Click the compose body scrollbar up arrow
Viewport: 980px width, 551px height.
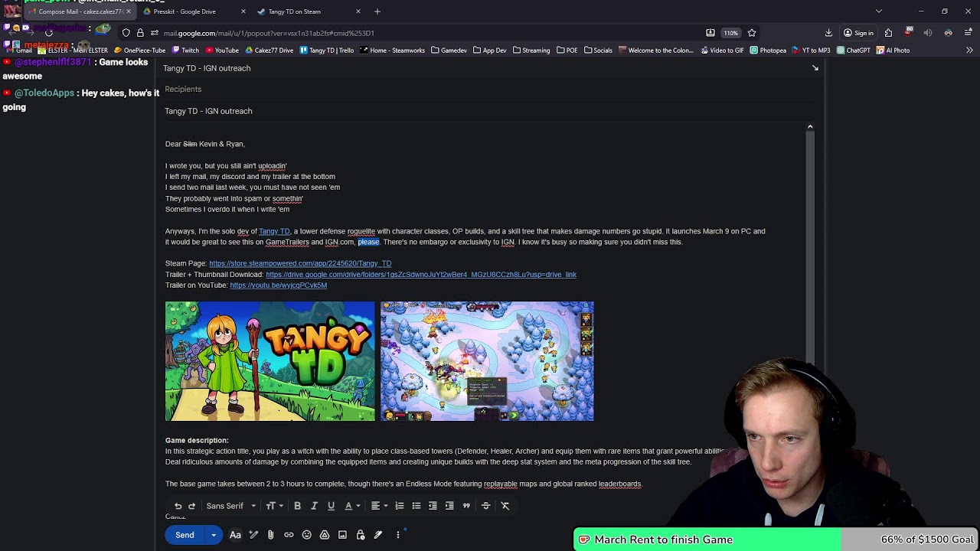click(x=810, y=126)
